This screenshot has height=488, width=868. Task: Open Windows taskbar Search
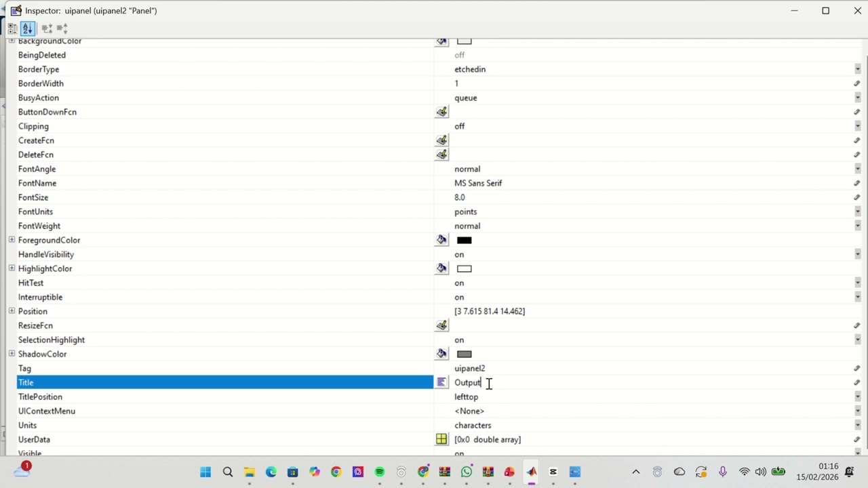click(x=228, y=472)
